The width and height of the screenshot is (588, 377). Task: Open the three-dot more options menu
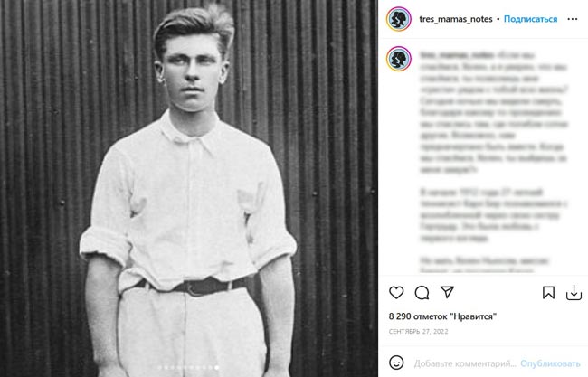[x=573, y=19]
